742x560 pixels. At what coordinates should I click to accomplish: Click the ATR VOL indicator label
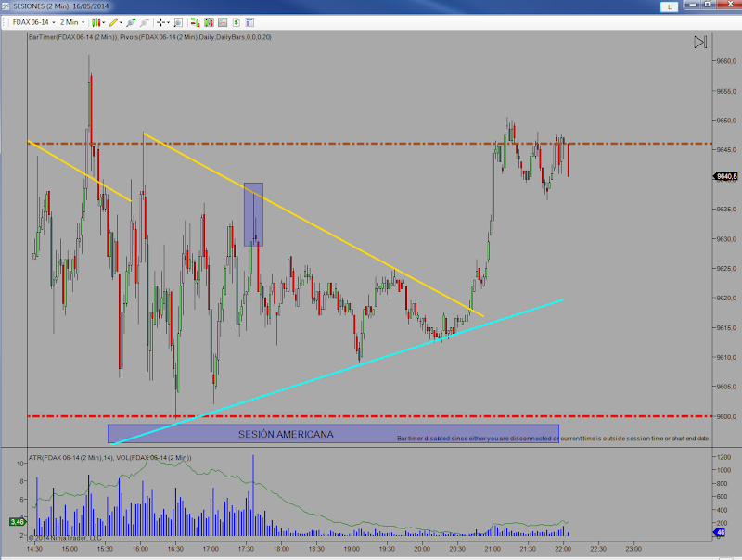coord(109,457)
